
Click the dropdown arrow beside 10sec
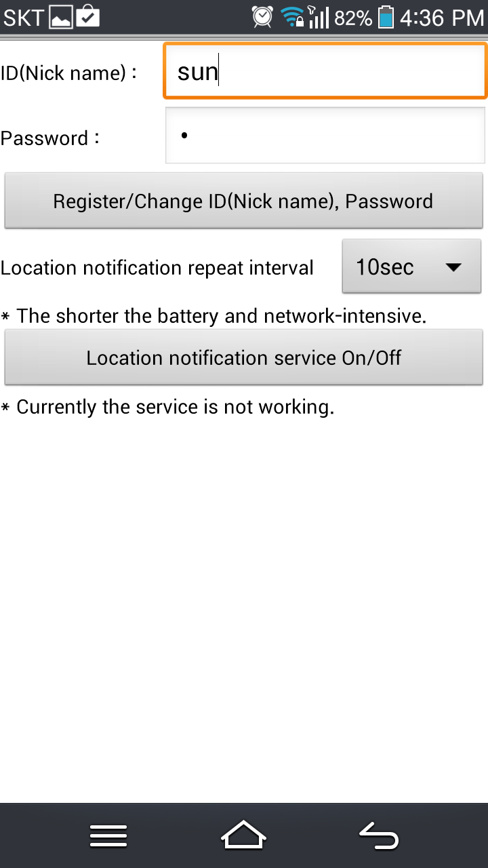pyautogui.click(x=453, y=267)
